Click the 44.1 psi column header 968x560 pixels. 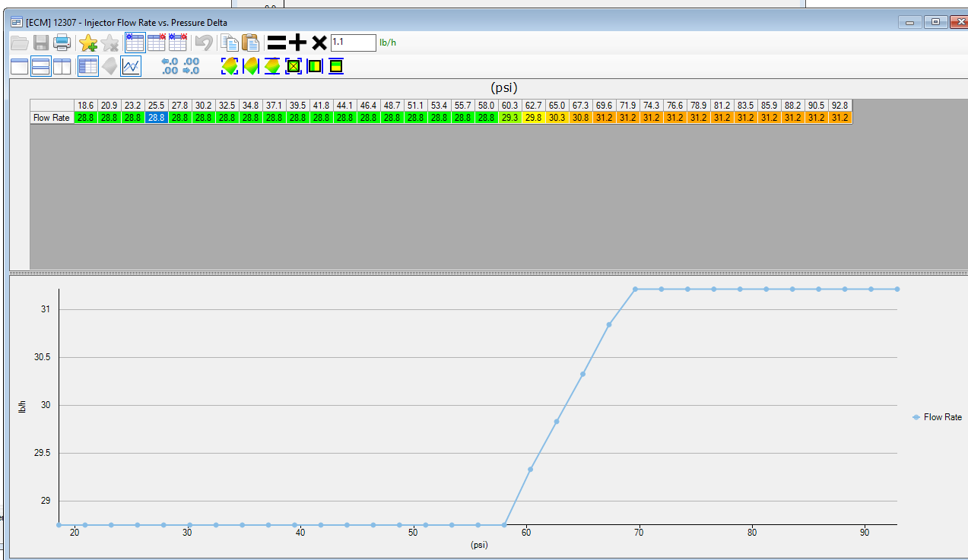tap(345, 106)
